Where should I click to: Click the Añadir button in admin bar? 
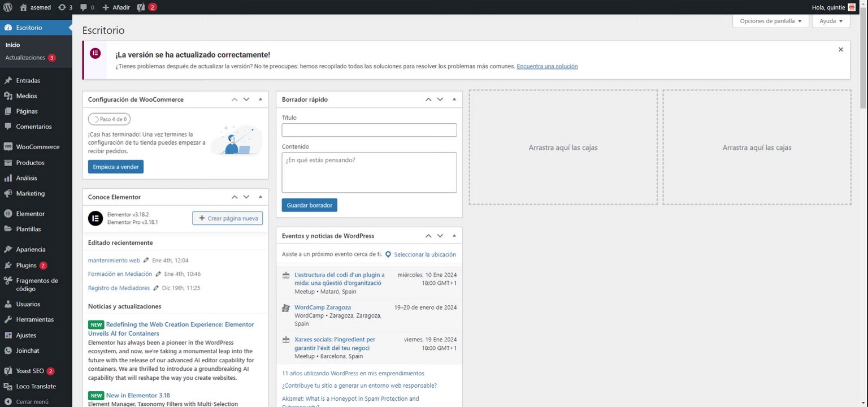coord(116,7)
